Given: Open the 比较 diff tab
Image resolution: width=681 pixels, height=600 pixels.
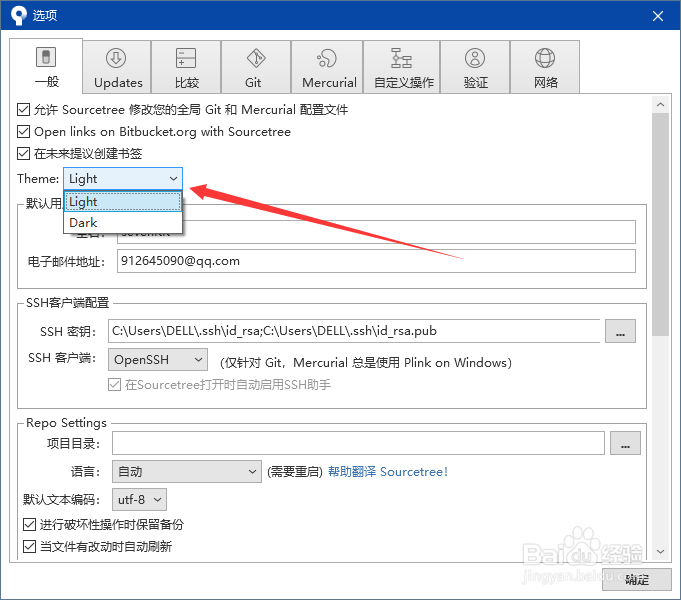Looking at the screenshot, I should pos(186,67).
